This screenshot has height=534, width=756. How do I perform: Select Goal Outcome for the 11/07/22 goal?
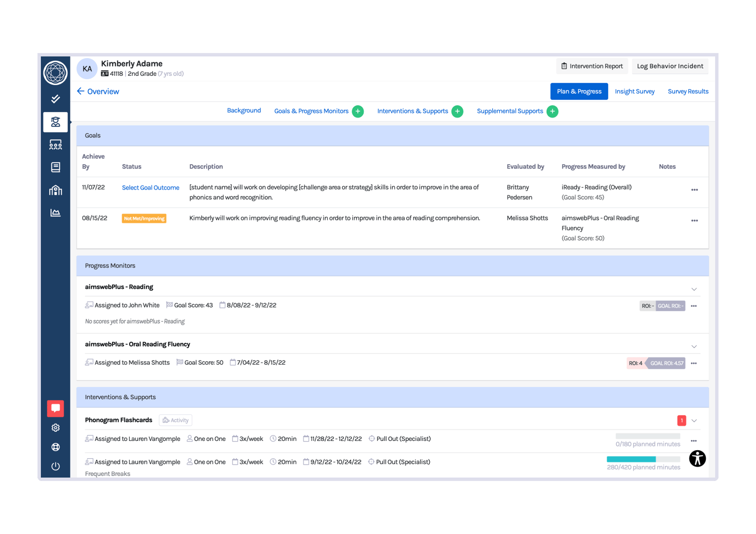pyautogui.click(x=150, y=187)
